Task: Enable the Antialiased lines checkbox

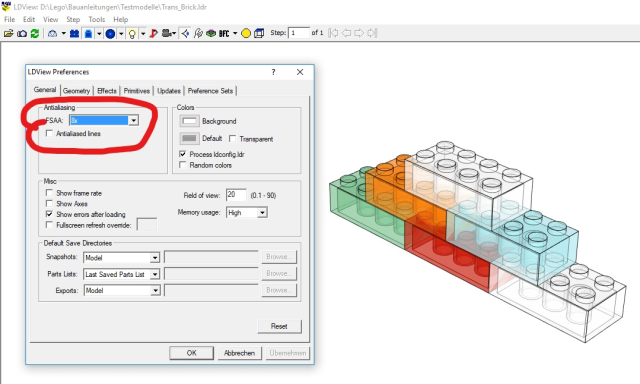Action: point(49,133)
